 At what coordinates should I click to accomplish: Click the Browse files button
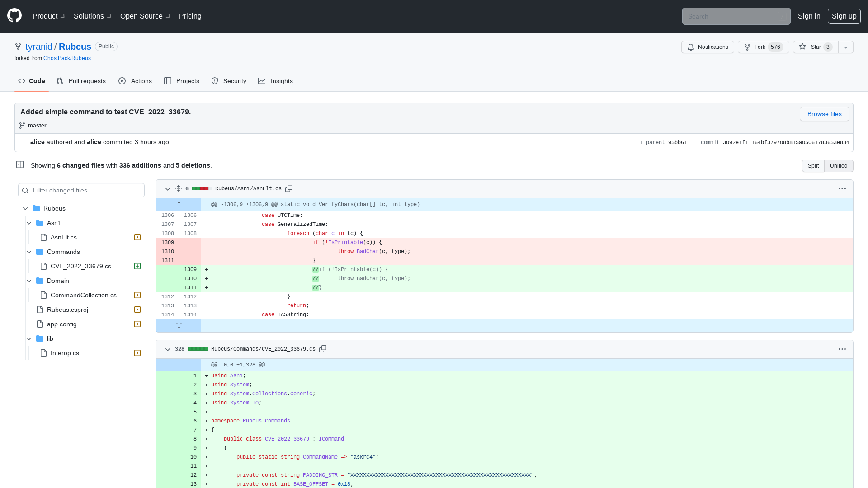824,114
